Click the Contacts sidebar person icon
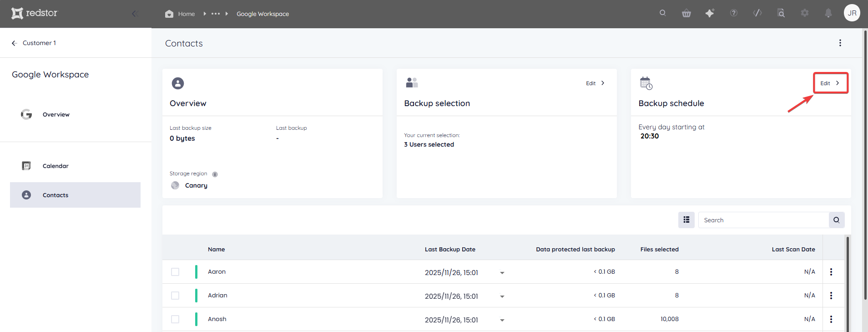The height and width of the screenshot is (332, 868). (x=26, y=195)
